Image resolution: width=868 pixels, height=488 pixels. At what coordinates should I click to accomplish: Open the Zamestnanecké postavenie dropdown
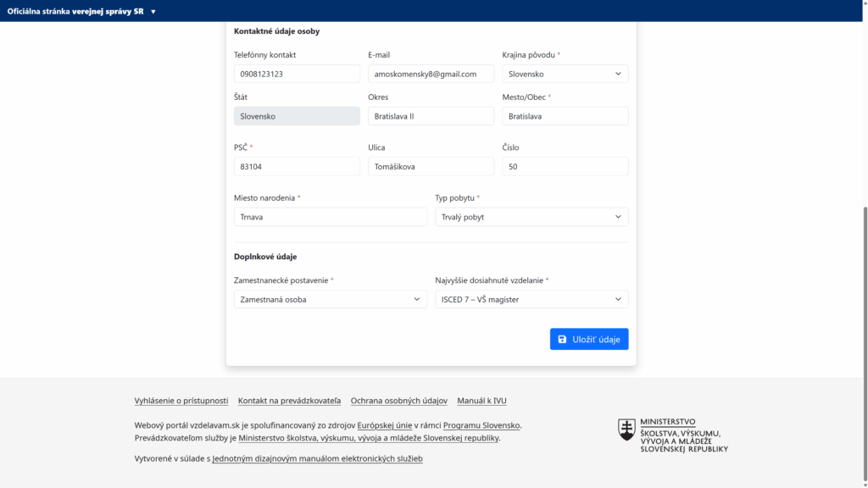(x=330, y=299)
